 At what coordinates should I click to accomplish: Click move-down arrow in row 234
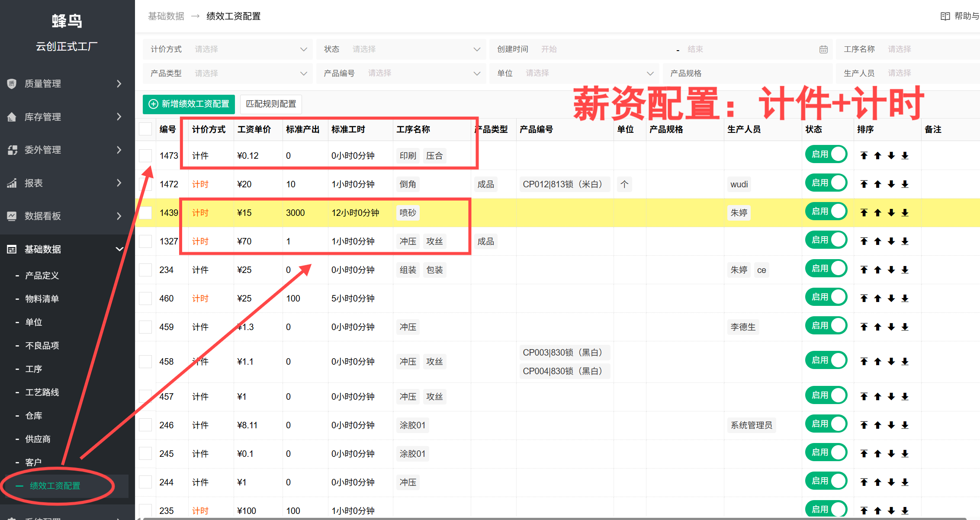pos(891,270)
